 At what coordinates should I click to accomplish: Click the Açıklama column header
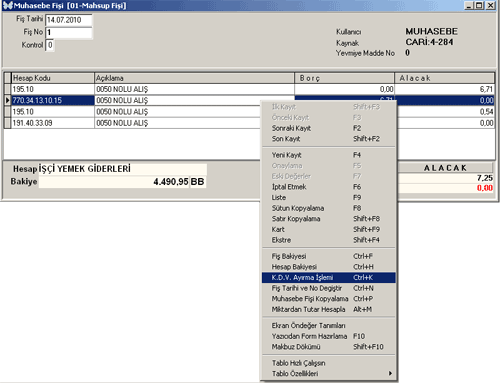click(194, 78)
